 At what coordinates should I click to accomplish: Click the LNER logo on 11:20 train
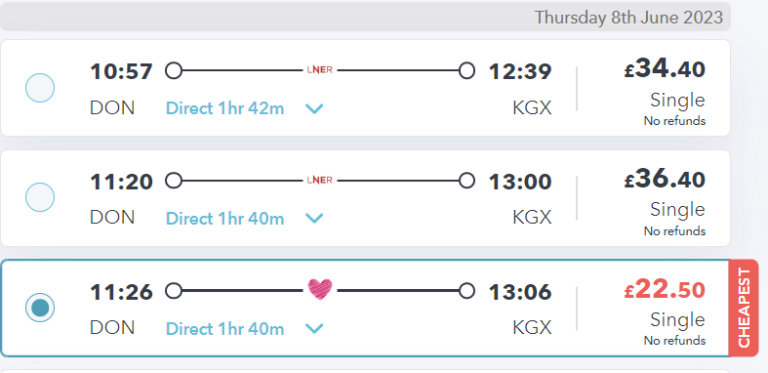coord(320,180)
